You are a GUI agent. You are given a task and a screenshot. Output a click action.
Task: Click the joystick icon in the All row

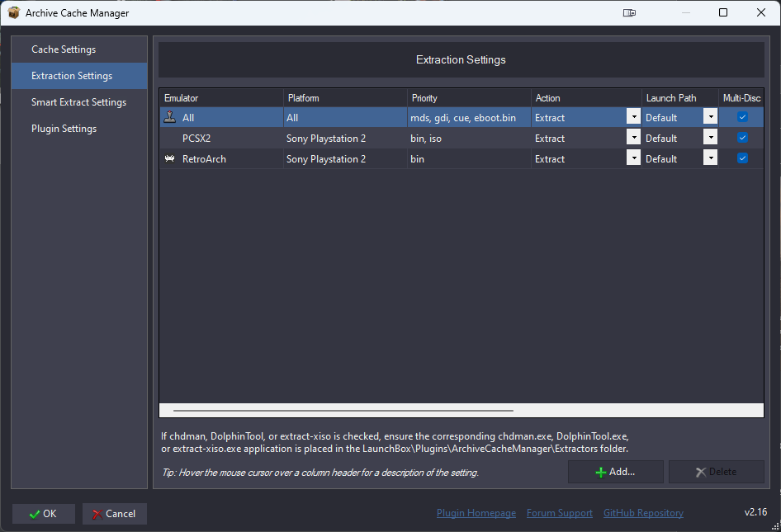tap(170, 117)
